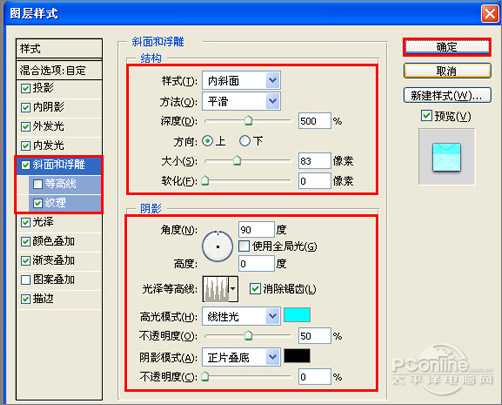
Task: Open the 外发光 settings row
Action: point(59,127)
